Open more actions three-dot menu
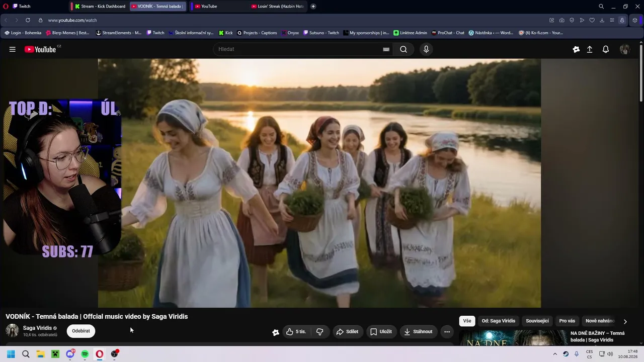 coord(447,332)
